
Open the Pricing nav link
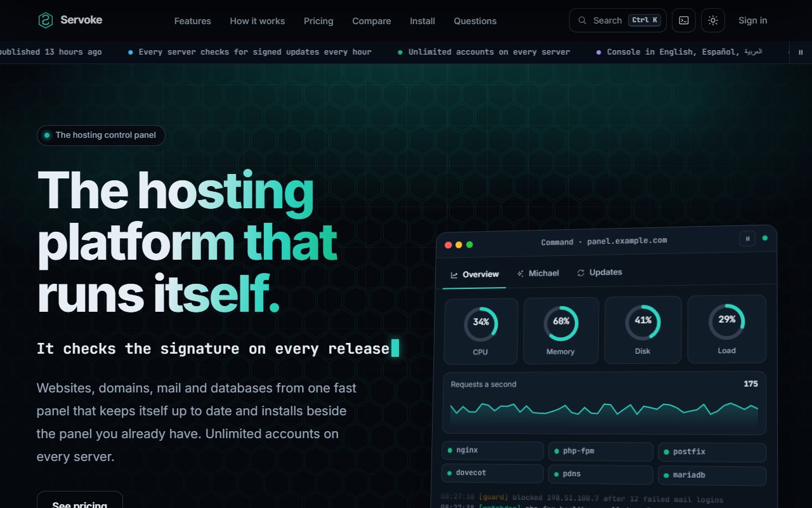click(318, 21)
